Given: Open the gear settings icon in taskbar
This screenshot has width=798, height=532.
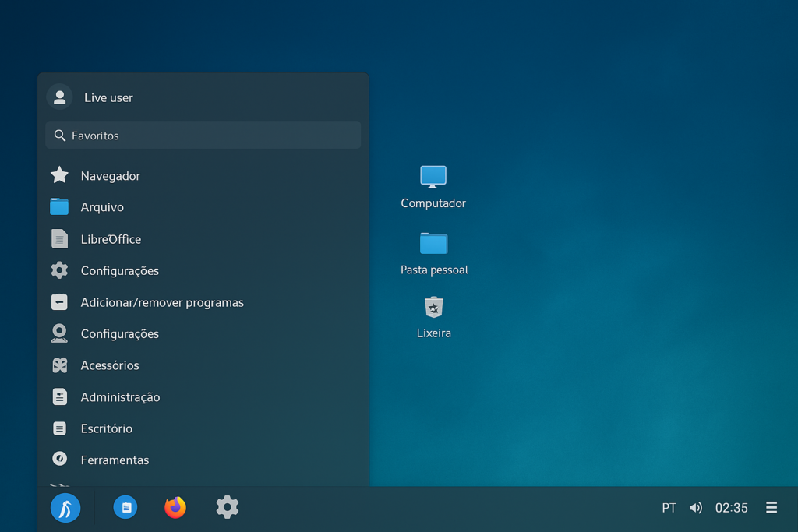Looking at the screenshot, I should [227, 507].
